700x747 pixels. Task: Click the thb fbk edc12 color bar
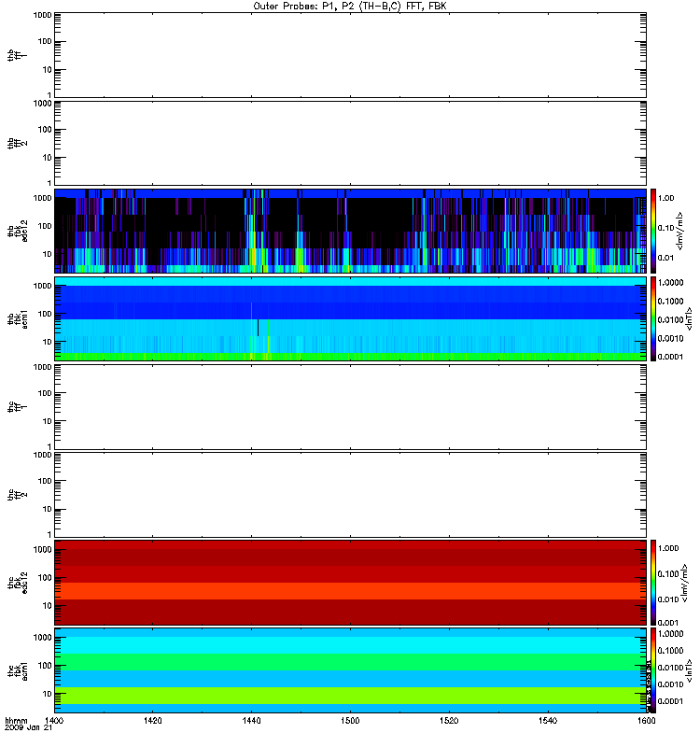pos(653,231)
